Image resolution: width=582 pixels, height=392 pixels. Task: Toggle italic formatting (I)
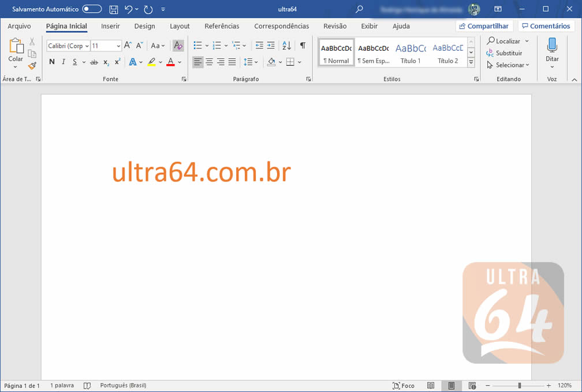[x=64, y=62]
